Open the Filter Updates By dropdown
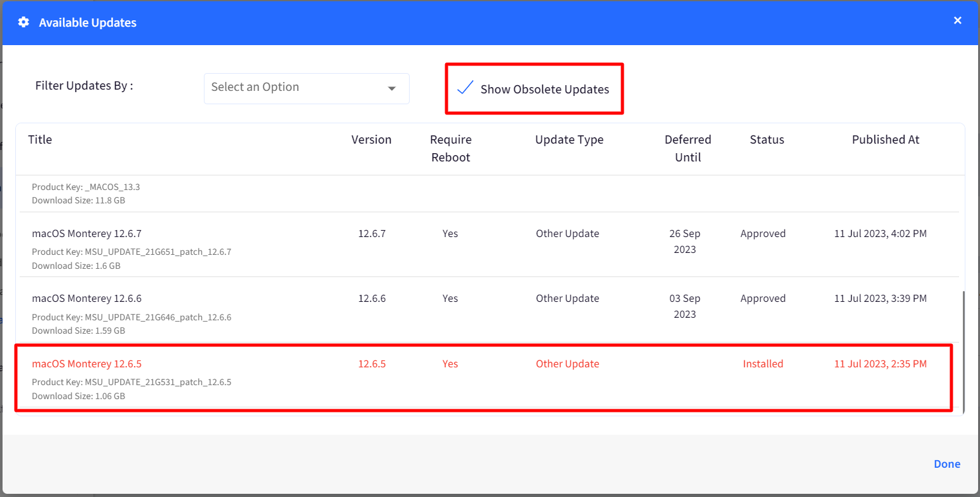The height and width of the screenshot is (497, 980). tap(306, 88)
